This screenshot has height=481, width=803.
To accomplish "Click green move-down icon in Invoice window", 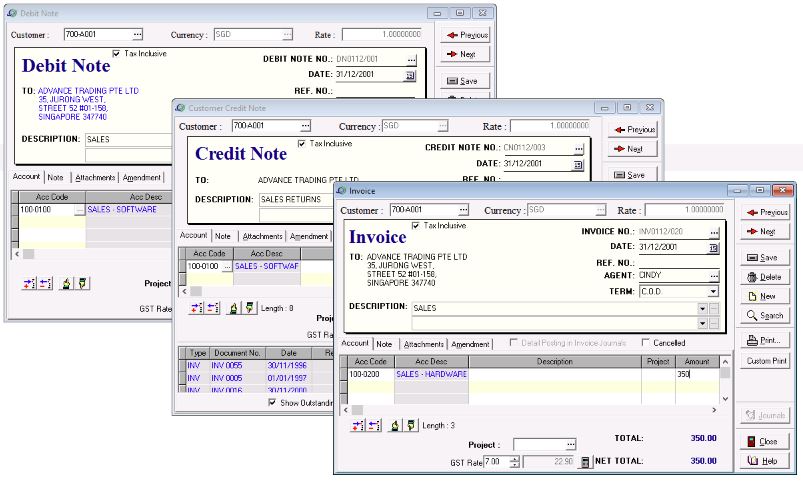I will click(411, 425).
